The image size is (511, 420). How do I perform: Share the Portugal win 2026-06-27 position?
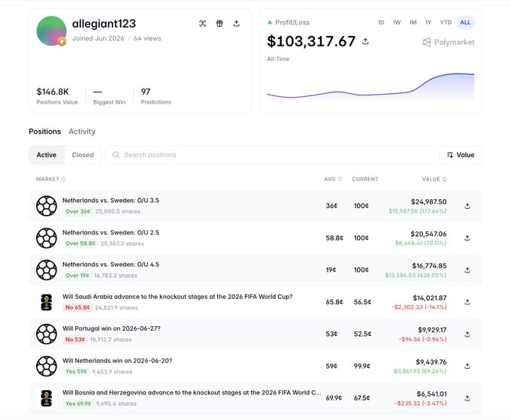467,334
